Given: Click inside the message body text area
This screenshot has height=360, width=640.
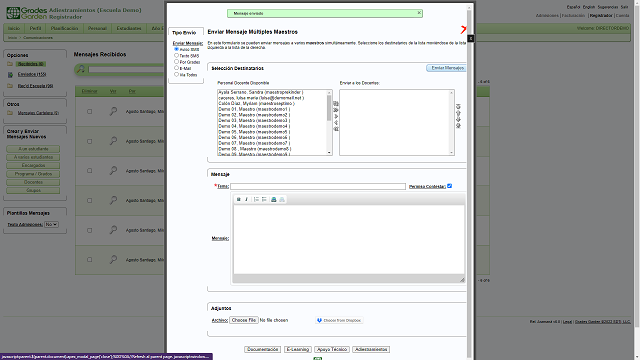Looking at the screenshot, I should [x=349, y=239].
